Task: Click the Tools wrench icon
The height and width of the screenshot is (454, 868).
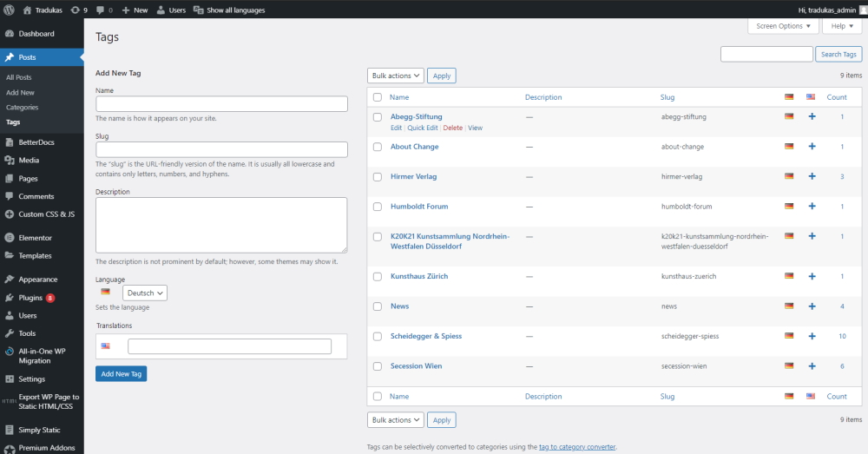Action: (10, 333)
